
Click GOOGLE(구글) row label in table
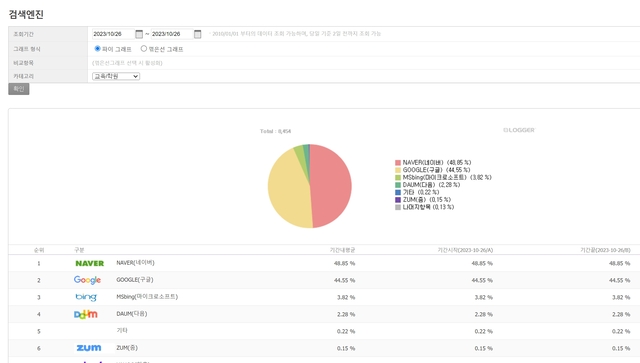point(135,280)
